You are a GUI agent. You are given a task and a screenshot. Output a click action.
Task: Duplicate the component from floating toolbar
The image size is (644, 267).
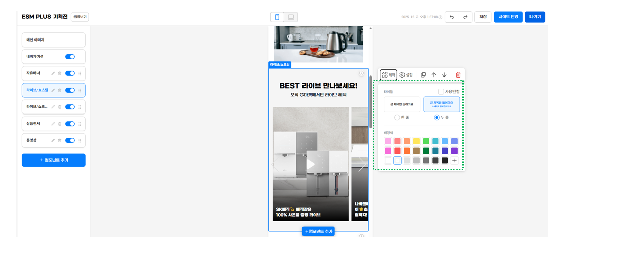pos(423,75)
